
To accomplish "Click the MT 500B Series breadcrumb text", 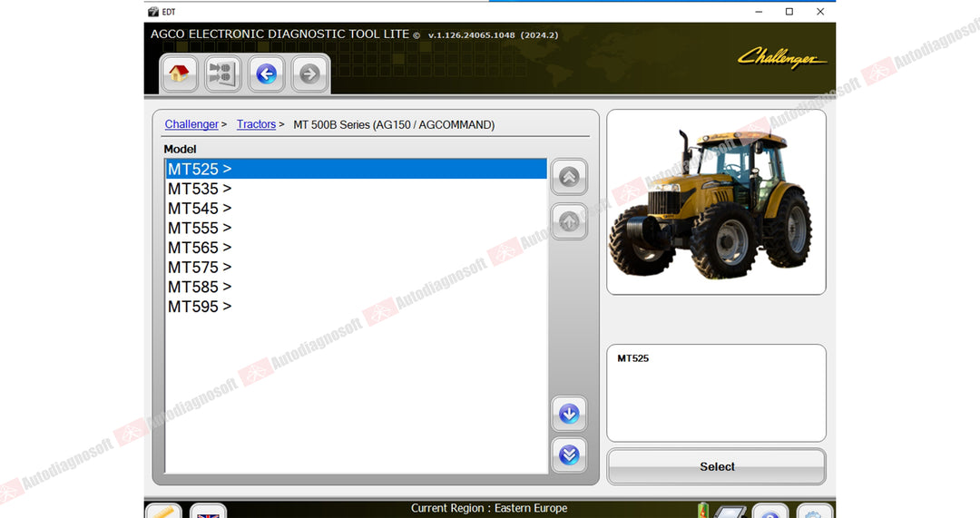I will pyautogui.click(x=394, y=124).
